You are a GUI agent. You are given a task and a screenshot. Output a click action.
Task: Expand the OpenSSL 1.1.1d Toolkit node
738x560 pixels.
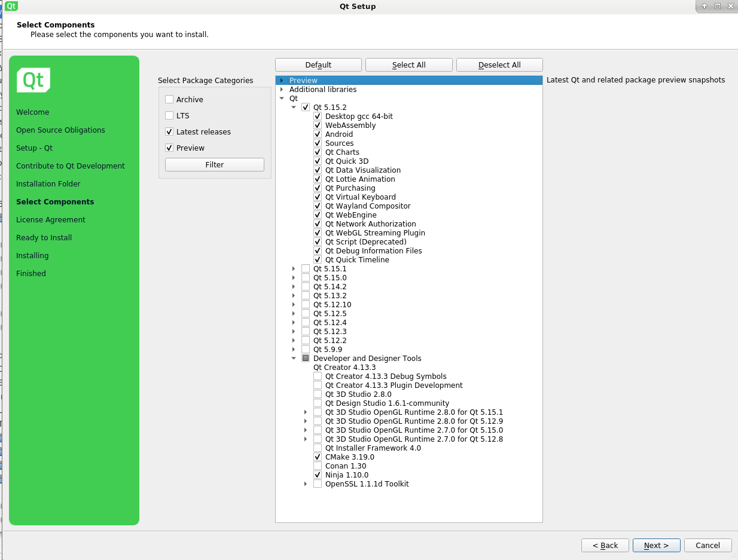pos(306,484)
